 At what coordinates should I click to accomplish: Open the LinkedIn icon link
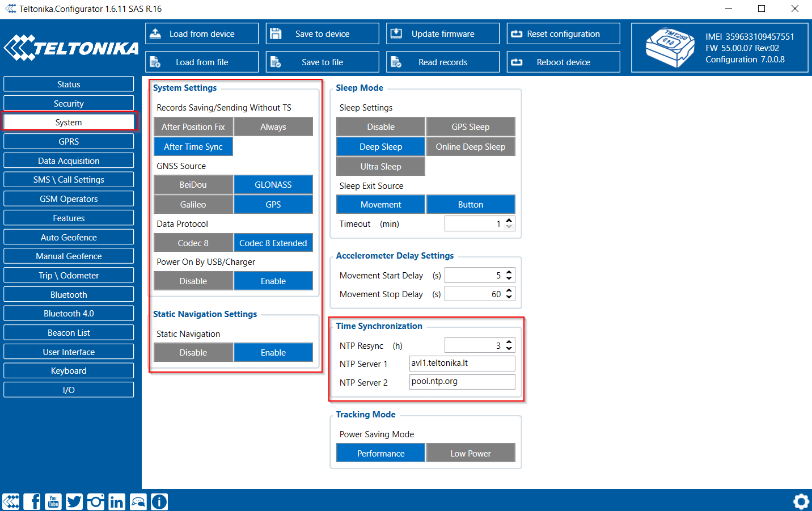click(116, 501)
